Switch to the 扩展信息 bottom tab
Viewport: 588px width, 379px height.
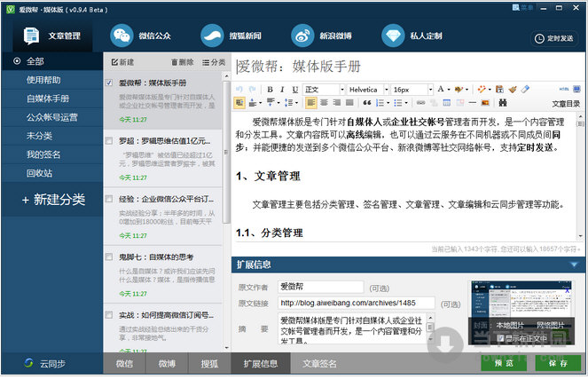pyautogui.click(x=261, y=364)
